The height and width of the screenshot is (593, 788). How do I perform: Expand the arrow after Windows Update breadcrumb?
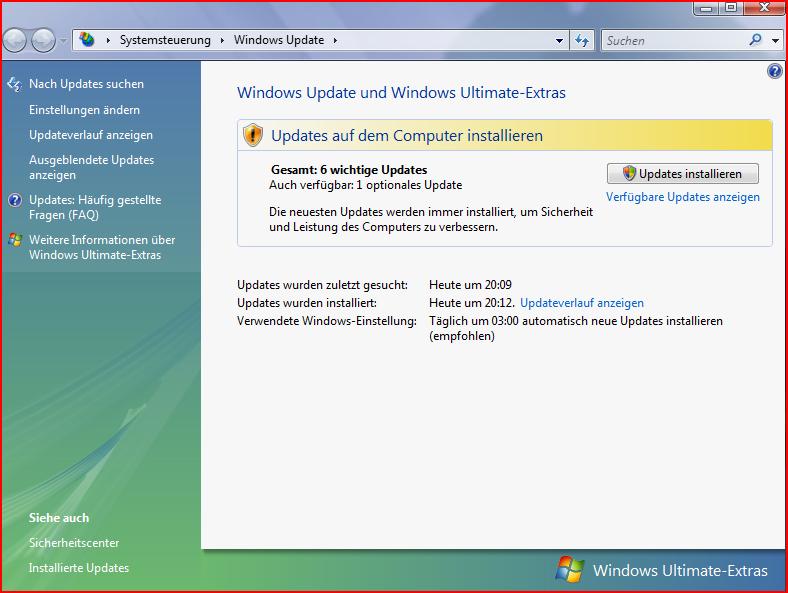click(x=335, y=40)
